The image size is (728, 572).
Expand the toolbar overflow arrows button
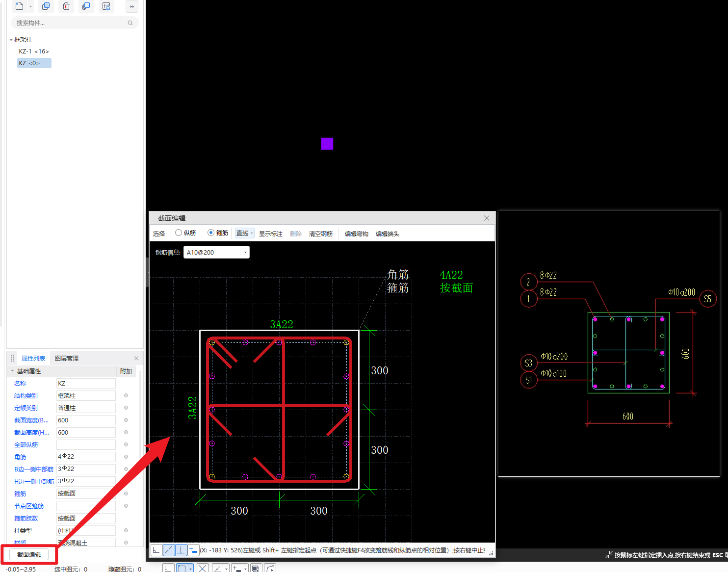point(132,6)
